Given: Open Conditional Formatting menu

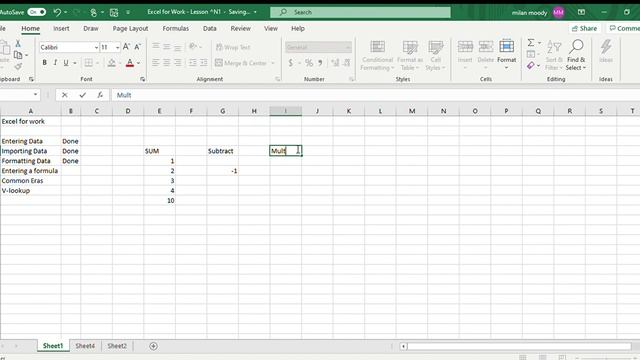Looking at the screenshot, I should click(377, 56).
